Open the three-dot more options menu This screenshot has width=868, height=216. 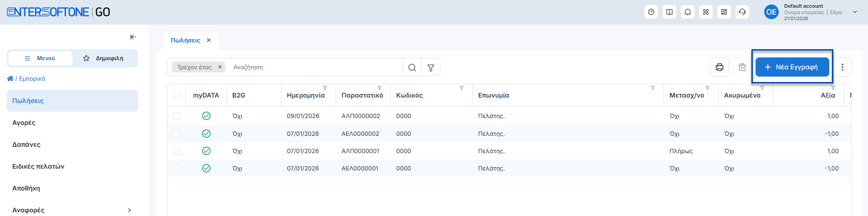click(842, 67)
